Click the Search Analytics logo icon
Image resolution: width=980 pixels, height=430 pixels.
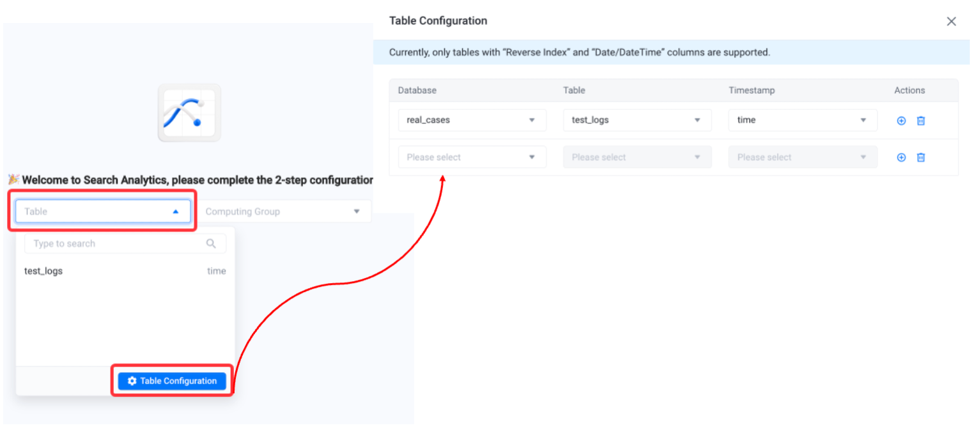[x=189, y=112]
